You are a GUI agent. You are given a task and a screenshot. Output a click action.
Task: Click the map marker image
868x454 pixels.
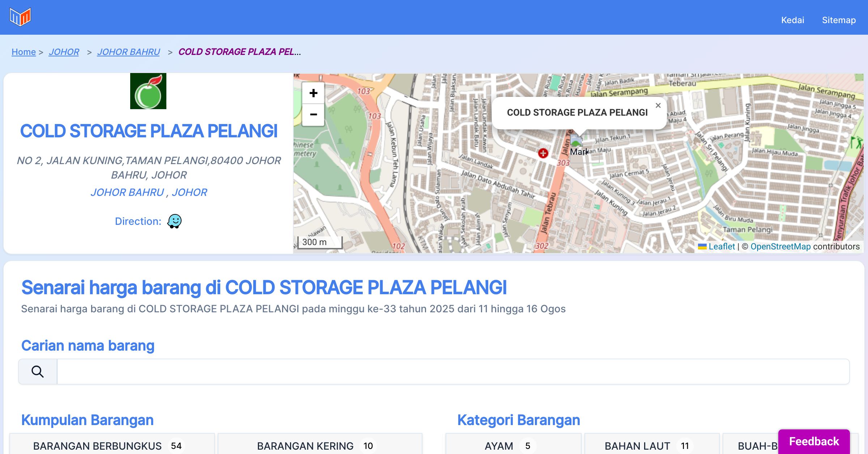(576, 141)
